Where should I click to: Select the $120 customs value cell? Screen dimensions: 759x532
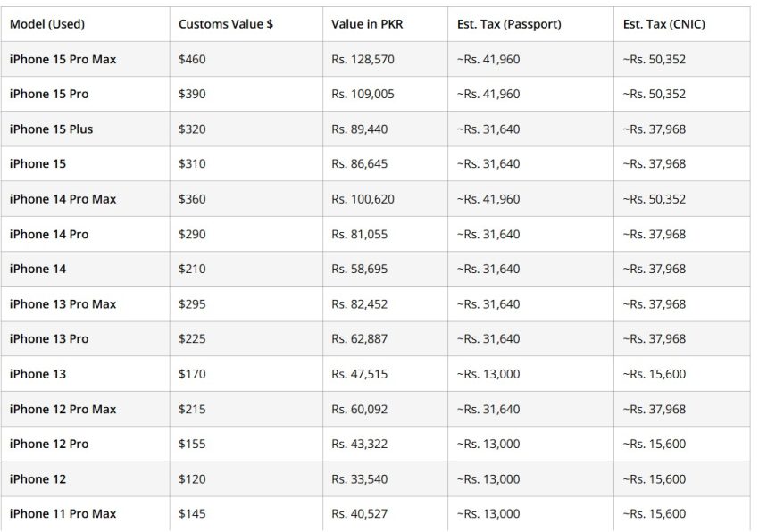click(x=192, y=479)
